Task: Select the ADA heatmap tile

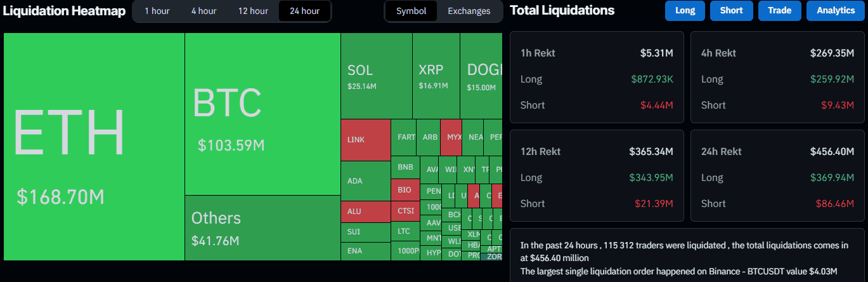Action: [x=366, y=181]
